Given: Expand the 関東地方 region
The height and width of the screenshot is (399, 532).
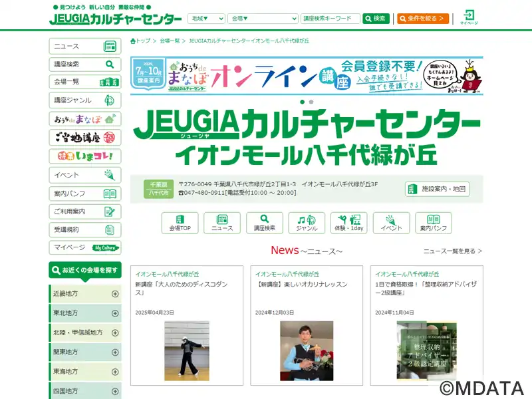Looking at the screenshot, I should click(x=85, y=352).
